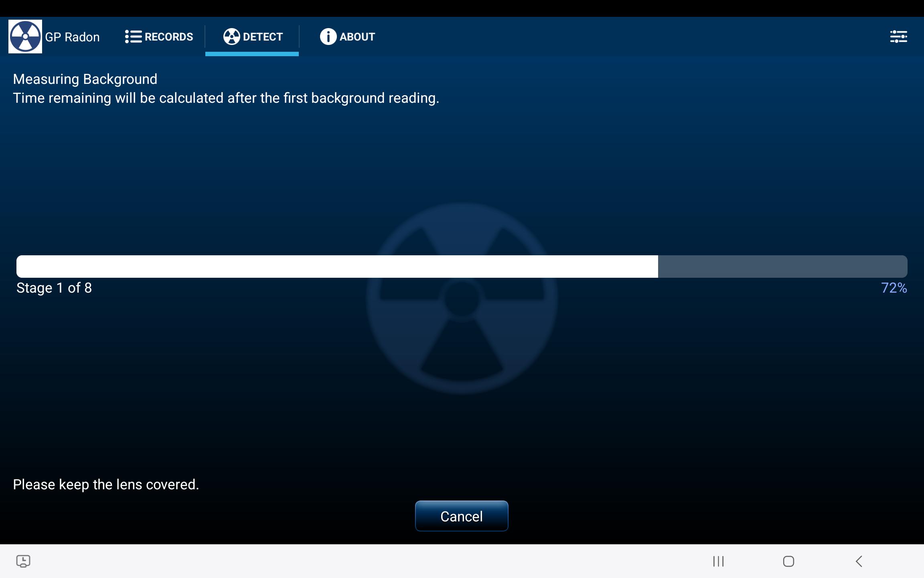Tap the Stage 1 of 8 label
Image resolution: width=924 pixels, height=578 pixels.
click(x=54, y=288)
